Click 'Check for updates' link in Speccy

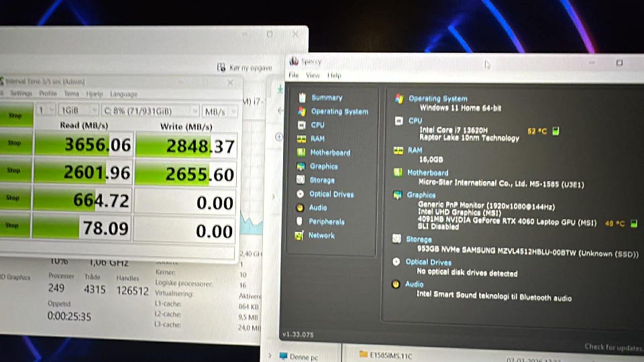click(614, 347)
